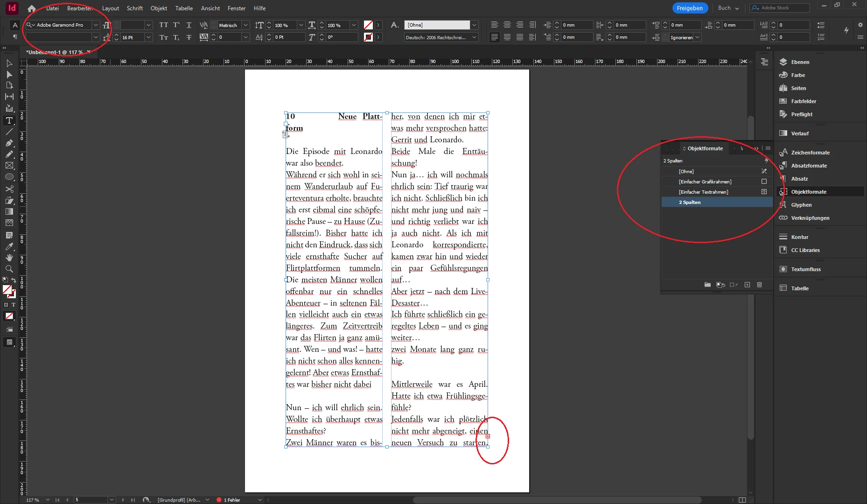867x504 pixels.
Task: Select the Scissors tool
Action: (x=9, y=189)
